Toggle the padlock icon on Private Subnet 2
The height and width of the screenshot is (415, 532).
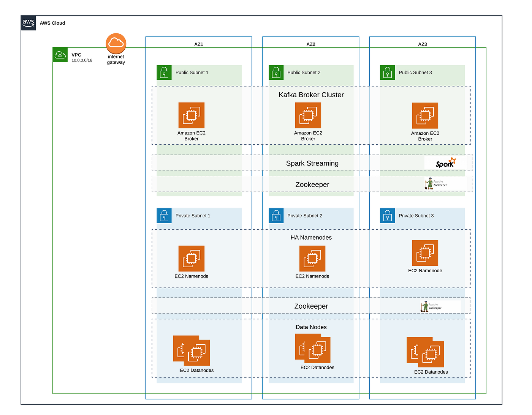click(x=276, y=215)
